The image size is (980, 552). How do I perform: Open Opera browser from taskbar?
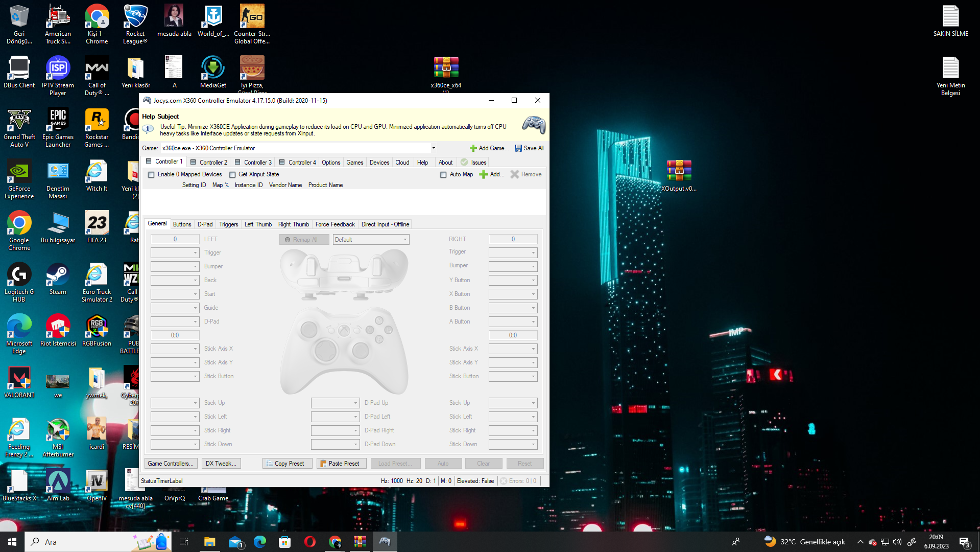[x=309, y=542]
